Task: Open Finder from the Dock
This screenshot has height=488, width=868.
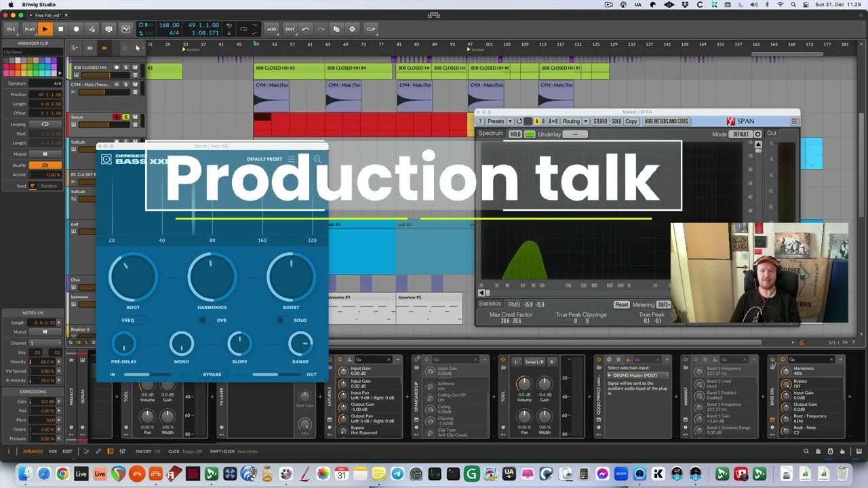Action: point(24,474)
